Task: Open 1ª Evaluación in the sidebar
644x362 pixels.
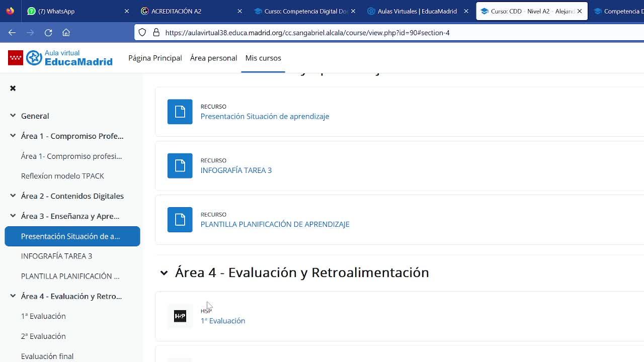Action: click(43, 316)
